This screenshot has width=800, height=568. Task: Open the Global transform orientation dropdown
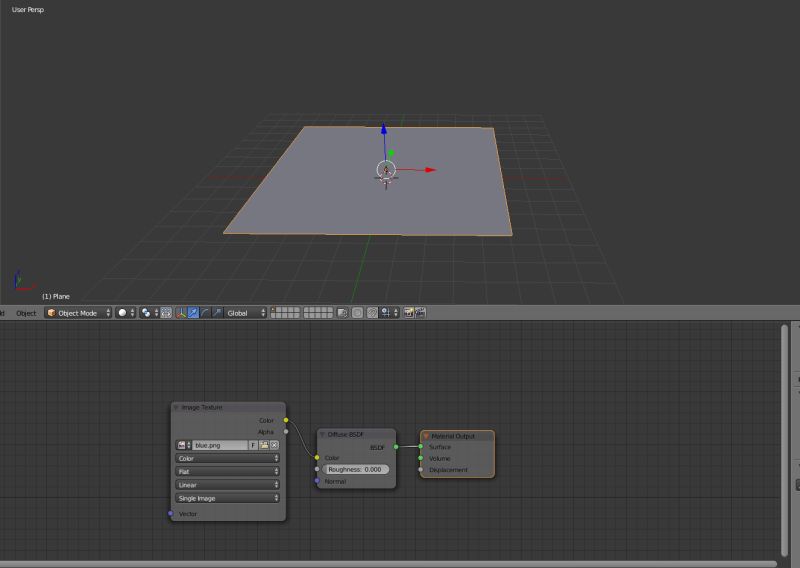click(245, 313)
